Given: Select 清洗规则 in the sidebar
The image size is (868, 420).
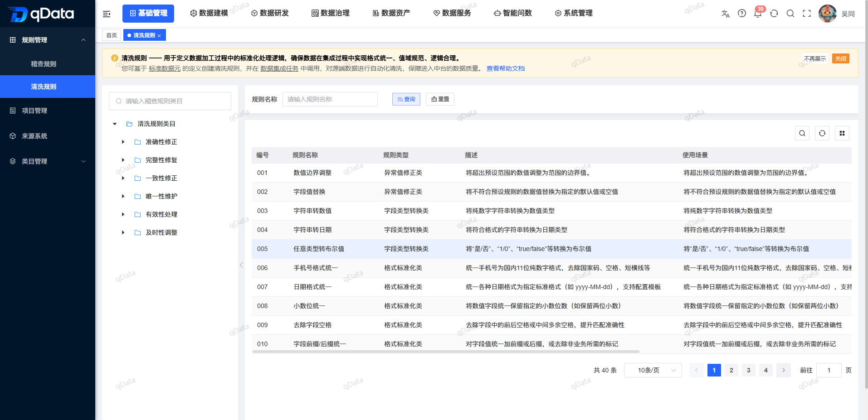Looking at the screenshot, I should pos(48,87).
